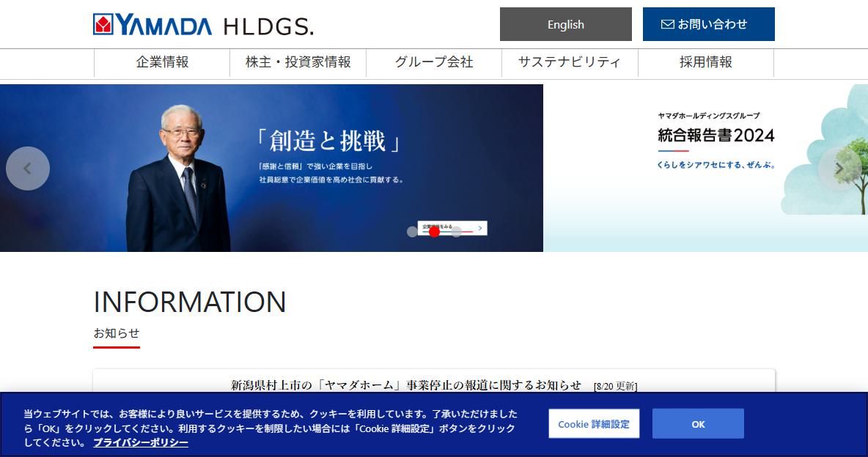Select the red active carousel dot
The image size is (868, 457).
tap(434, 232)
